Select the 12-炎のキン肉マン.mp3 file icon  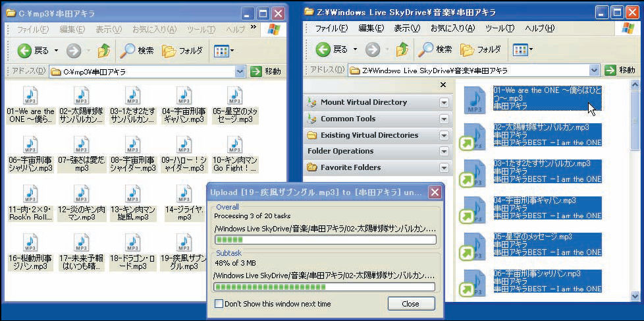[x=81, y=194]
